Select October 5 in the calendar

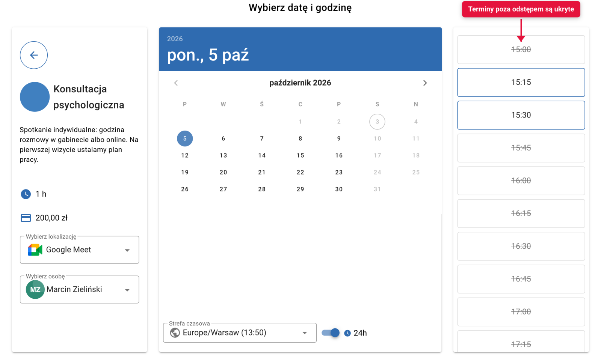pyautogui.click(x=185, y=138)
